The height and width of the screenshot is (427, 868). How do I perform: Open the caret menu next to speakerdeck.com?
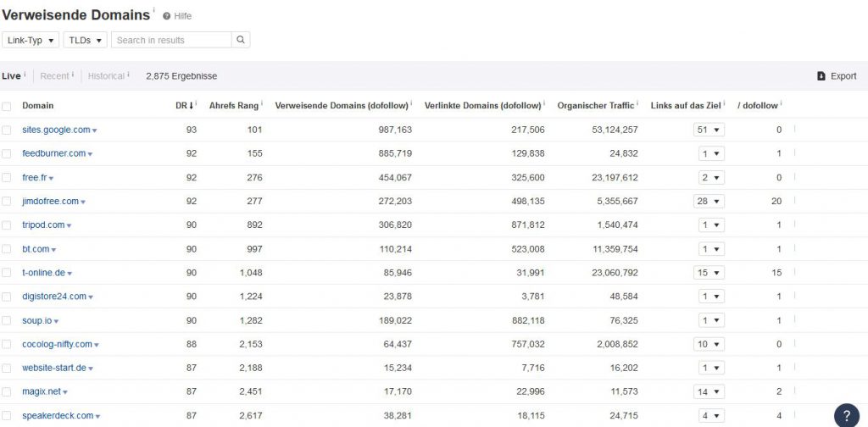pyautogui.click(x=98, y=416)
